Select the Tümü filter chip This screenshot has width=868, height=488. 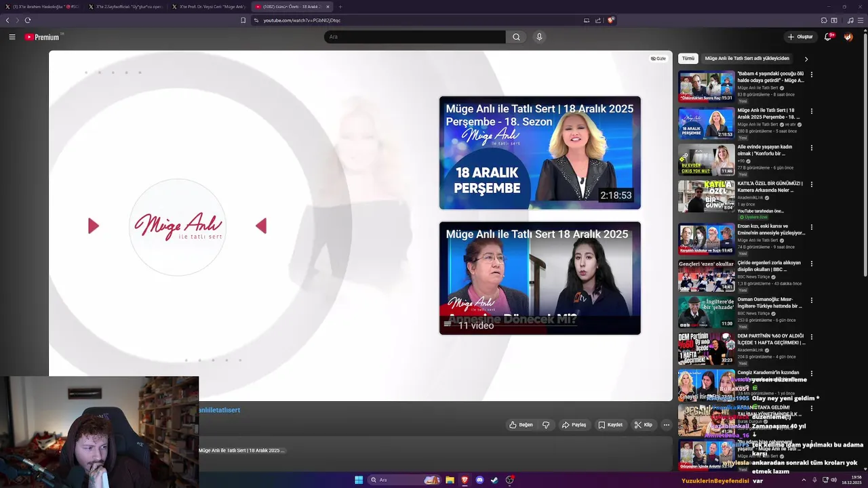click(x=688, y=59)
